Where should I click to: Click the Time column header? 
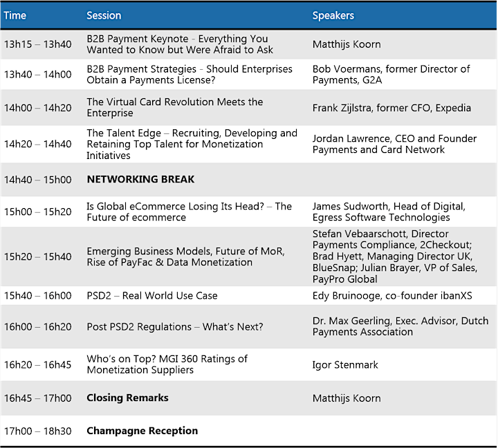[15, 16]
